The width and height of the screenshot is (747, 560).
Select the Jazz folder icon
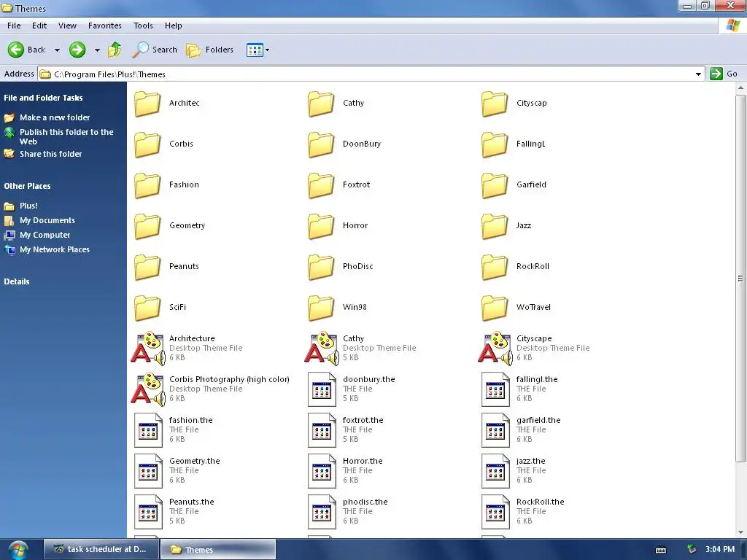click(495, 226)
